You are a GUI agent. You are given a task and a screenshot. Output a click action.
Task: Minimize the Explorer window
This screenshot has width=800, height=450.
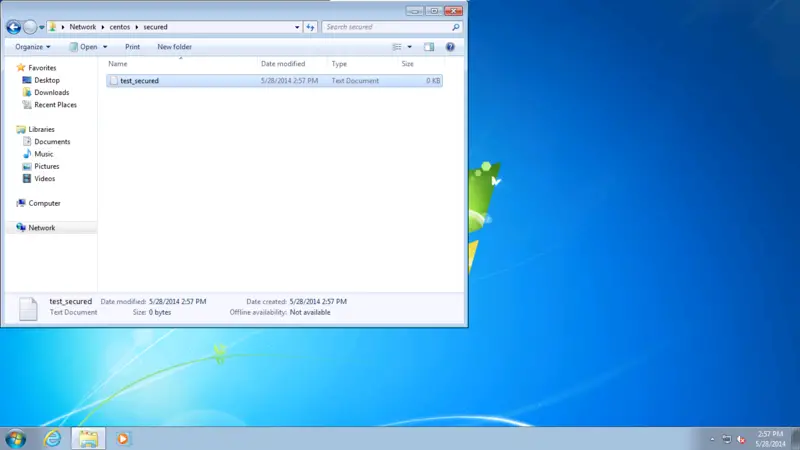click(415, 11)
